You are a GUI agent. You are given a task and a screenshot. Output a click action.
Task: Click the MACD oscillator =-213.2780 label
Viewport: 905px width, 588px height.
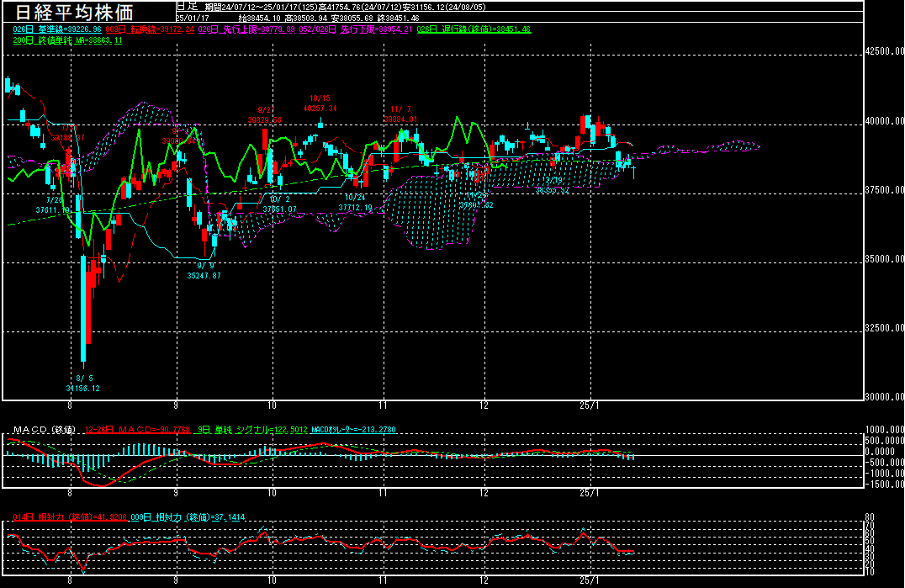[353, 429]
